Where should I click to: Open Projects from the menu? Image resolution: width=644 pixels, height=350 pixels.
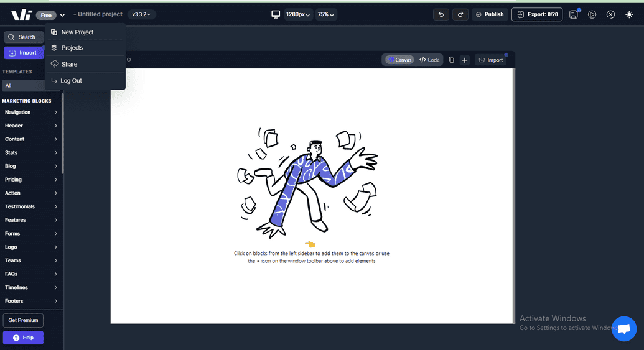pos(85,48)
